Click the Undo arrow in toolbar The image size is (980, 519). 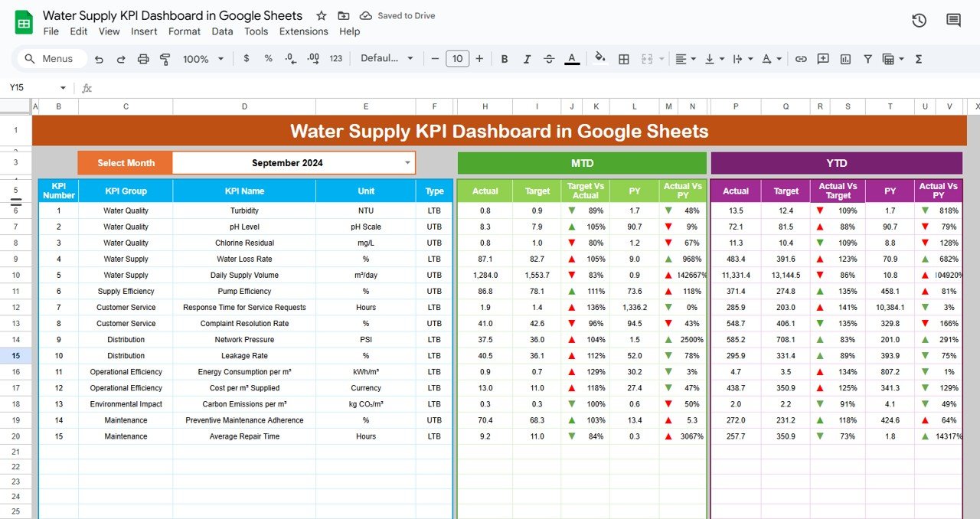point(99,59)
